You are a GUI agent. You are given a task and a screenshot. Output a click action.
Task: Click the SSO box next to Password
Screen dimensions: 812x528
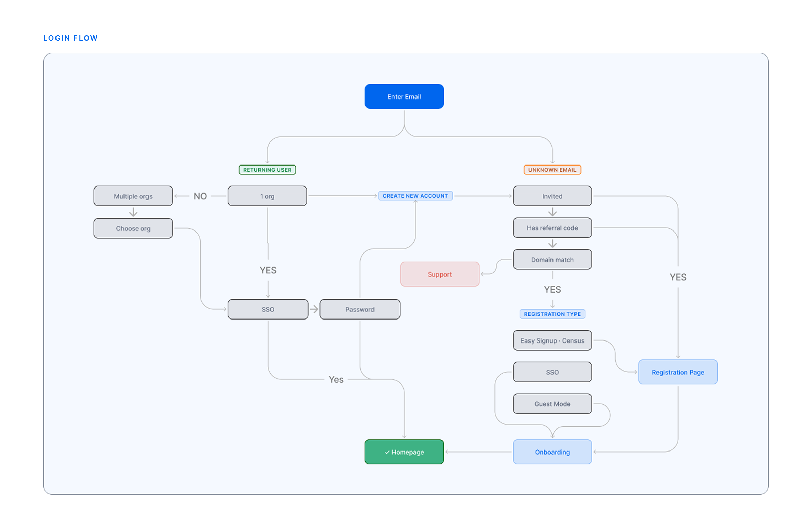coord(268,310)
